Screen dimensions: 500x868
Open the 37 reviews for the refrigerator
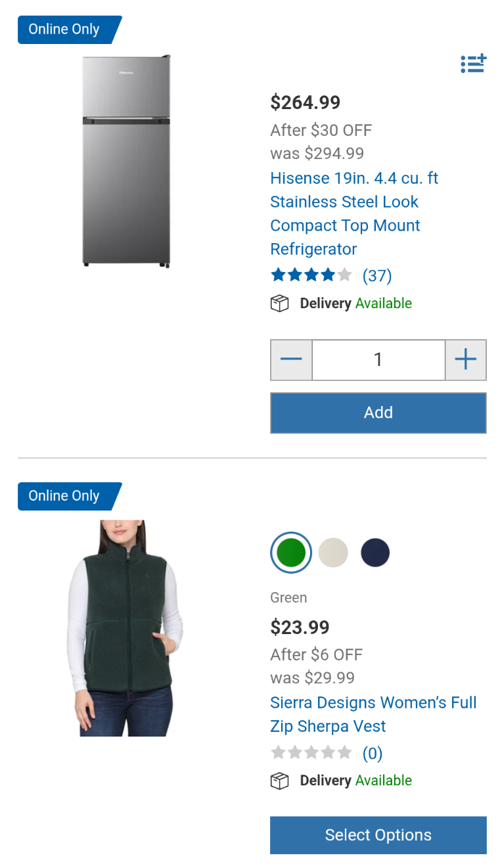click(377, 275)
